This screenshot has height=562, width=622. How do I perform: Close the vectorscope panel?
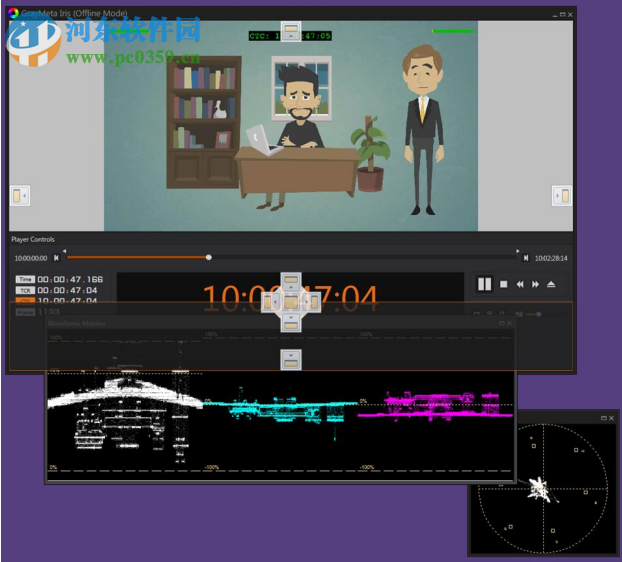coord(611,418)
